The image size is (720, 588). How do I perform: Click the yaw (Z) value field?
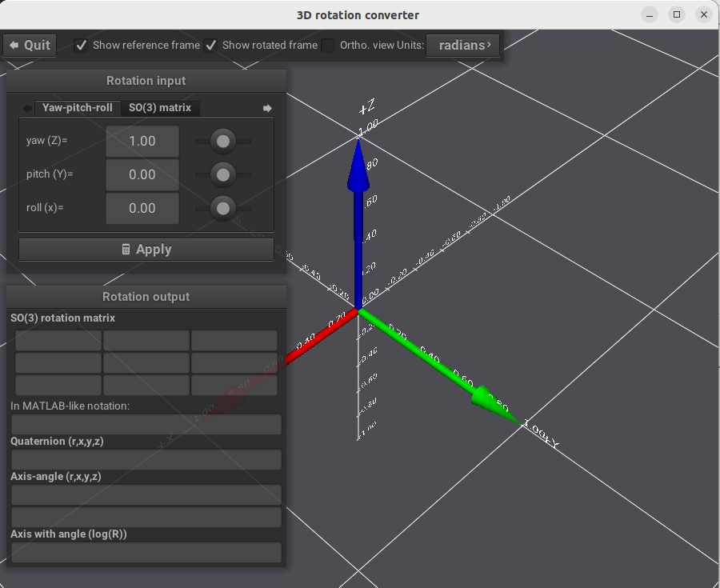pos(142,142)
